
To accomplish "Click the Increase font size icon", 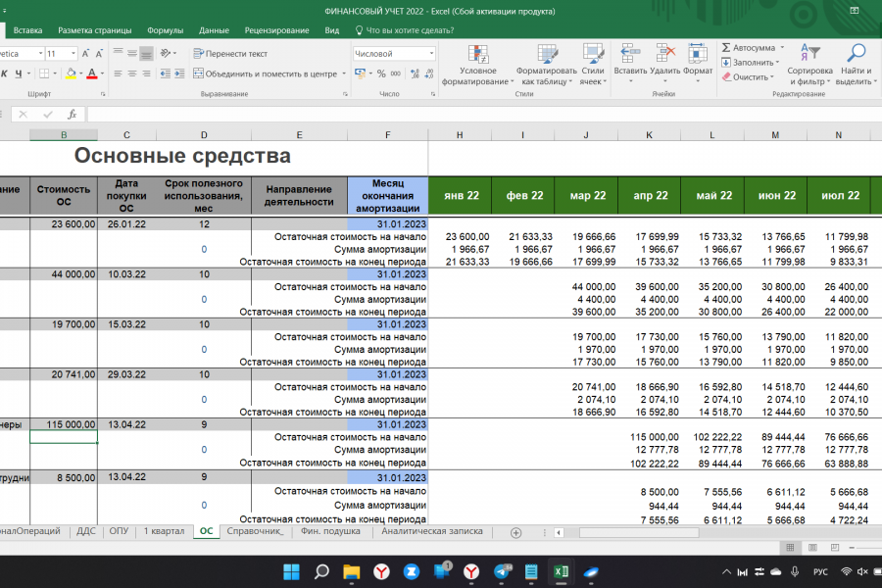I will coord(86,54).
